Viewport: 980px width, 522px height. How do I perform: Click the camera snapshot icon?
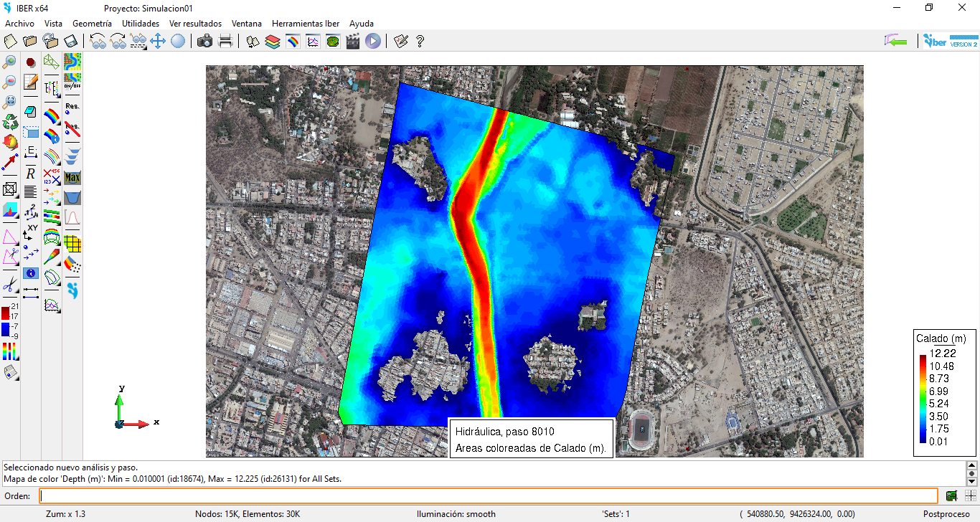coord(205,41)
